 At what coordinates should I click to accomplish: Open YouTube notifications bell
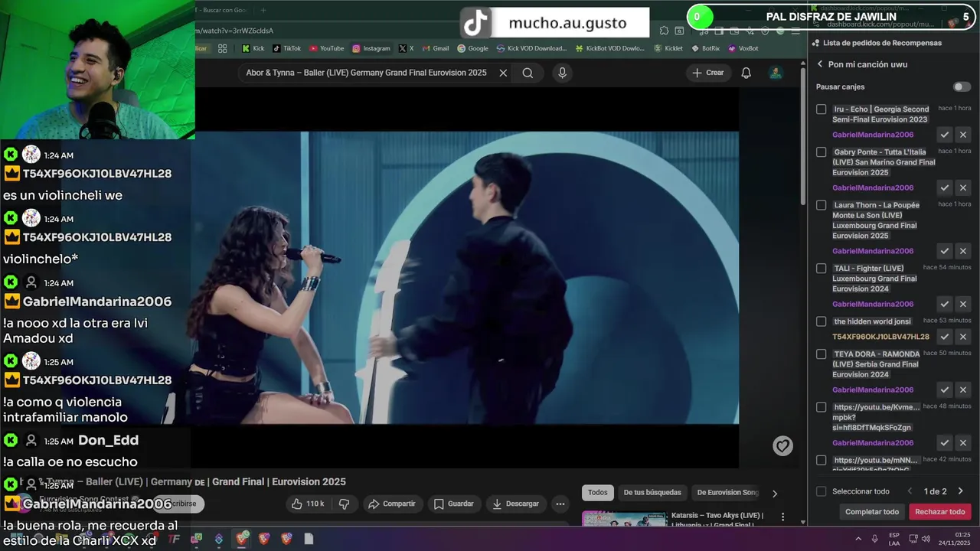pos(746,73)
